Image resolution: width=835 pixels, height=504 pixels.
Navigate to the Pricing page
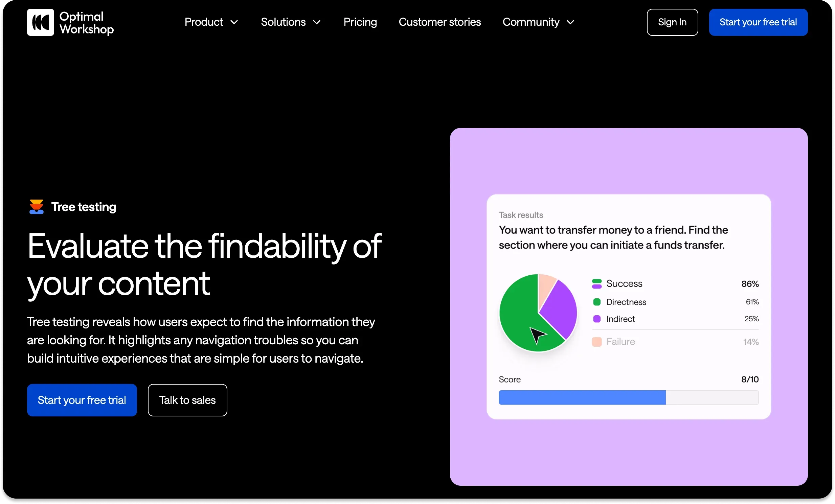pyautogui.click(x=360, y=22)
